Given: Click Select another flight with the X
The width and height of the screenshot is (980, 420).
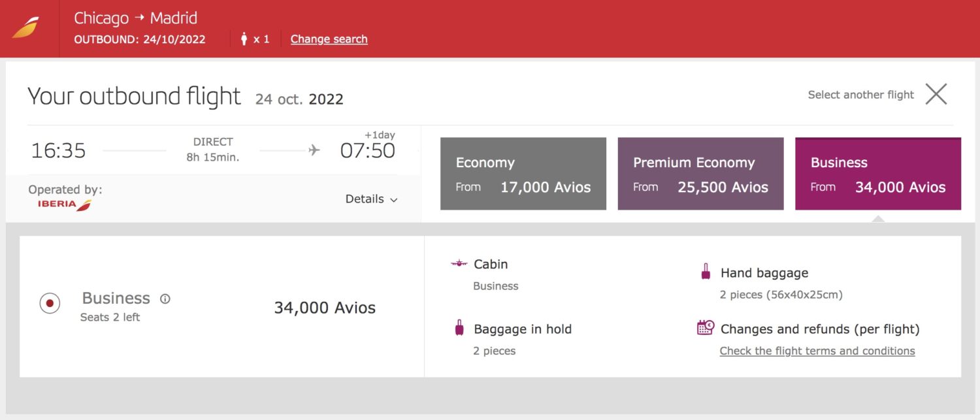Looking at the screenshot, I should tap(936, 94).
